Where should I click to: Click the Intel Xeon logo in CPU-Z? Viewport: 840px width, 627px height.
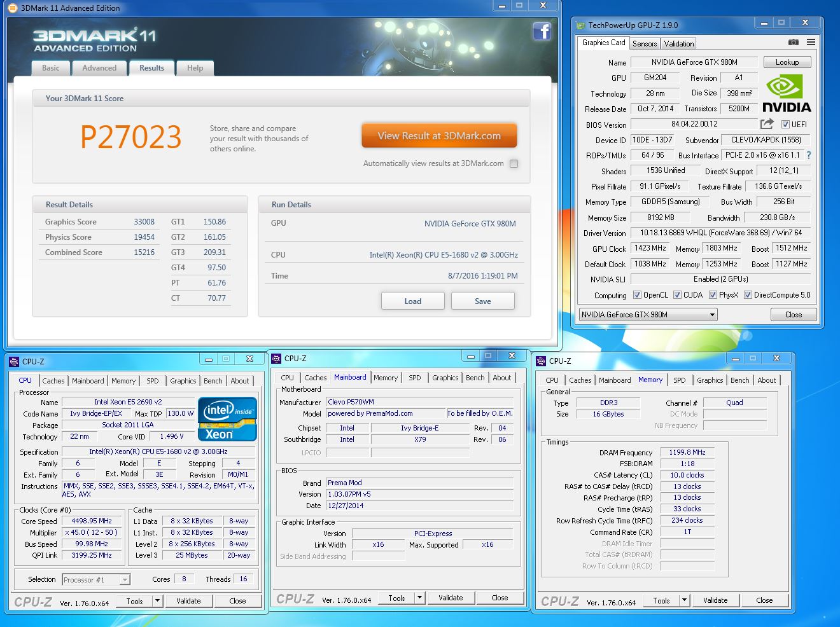click(227, 419)
